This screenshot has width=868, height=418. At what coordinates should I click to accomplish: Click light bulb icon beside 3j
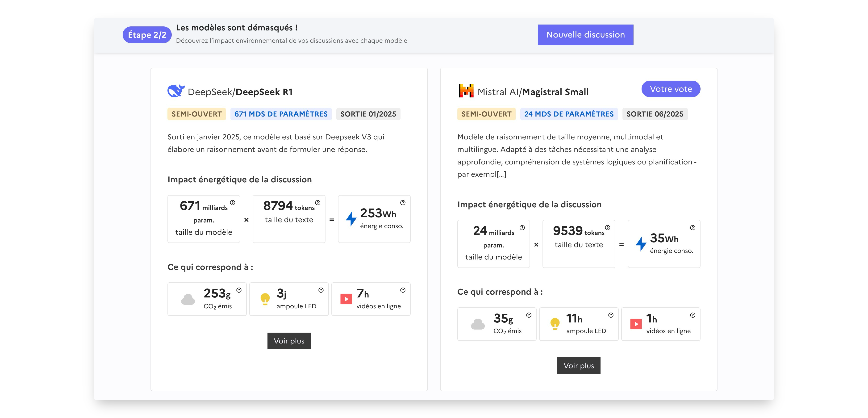pyautogui.click(x=265, y=299)
